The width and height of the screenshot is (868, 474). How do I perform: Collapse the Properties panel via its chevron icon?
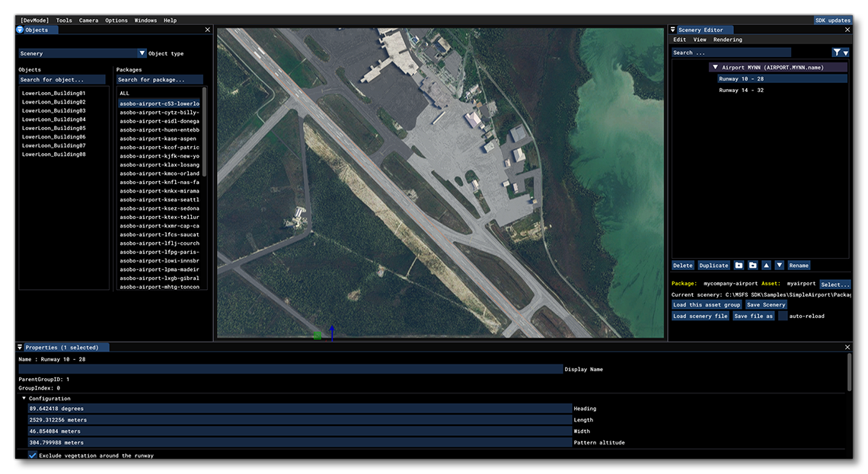[x=19, y=347]
